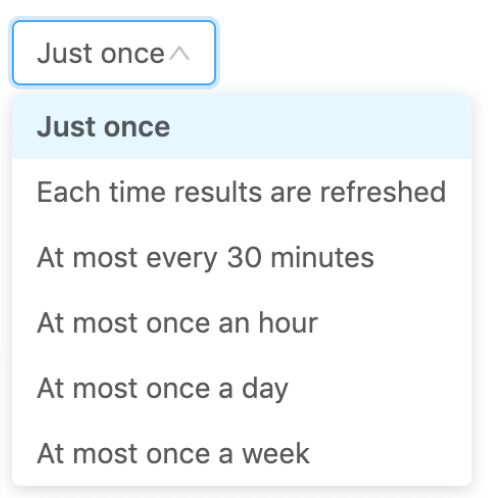Set frequency to once an hour

click(242, 323)
